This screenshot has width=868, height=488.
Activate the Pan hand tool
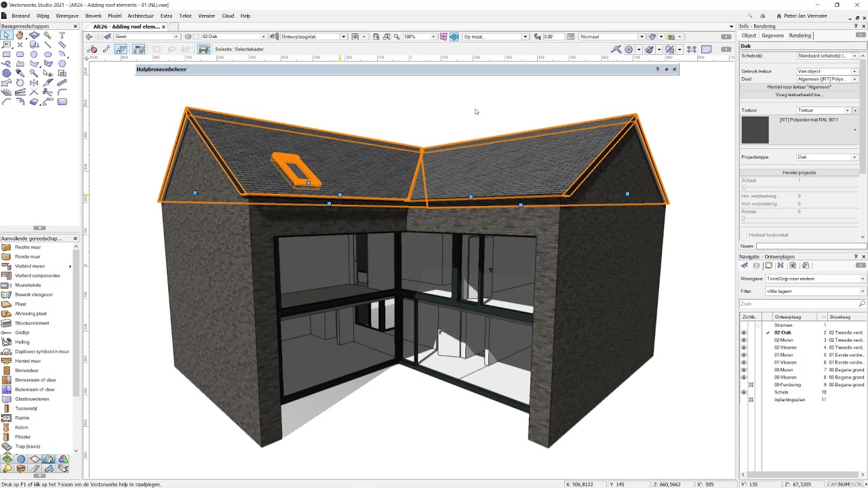point(20,35)
